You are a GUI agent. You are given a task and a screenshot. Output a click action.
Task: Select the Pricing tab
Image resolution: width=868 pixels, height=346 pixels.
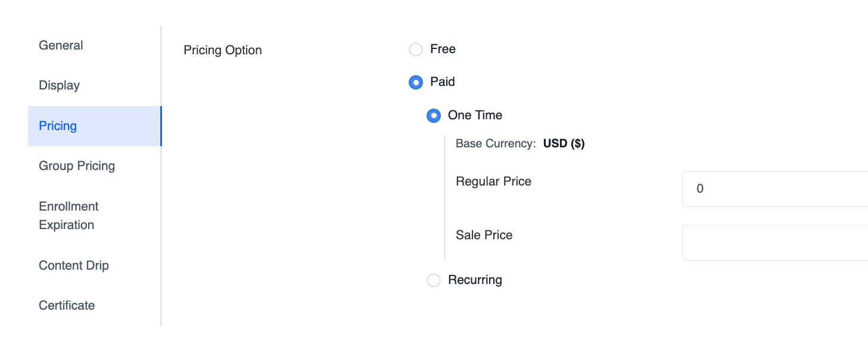(58, 126)
